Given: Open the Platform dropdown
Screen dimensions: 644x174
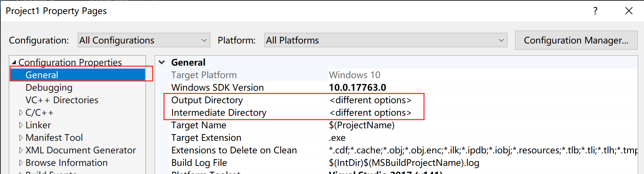Looking at the screenshot, I should tap(386, 40).
